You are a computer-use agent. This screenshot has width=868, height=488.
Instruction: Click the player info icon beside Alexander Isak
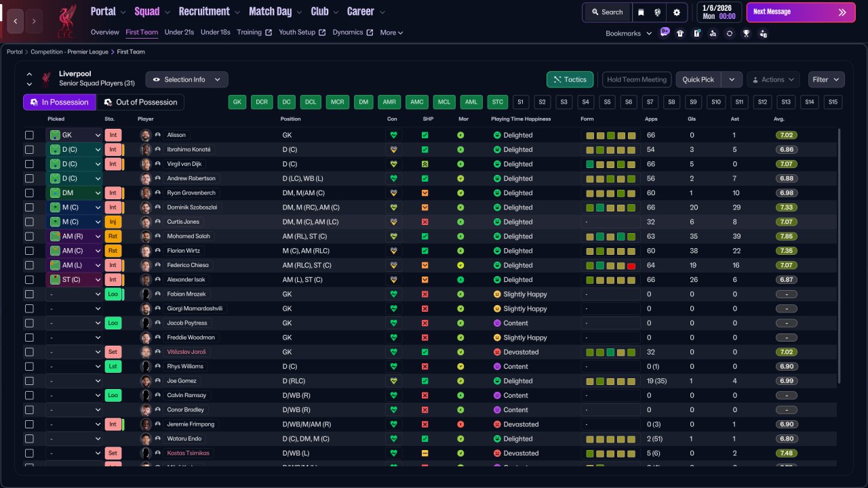(x=158, y=279)
